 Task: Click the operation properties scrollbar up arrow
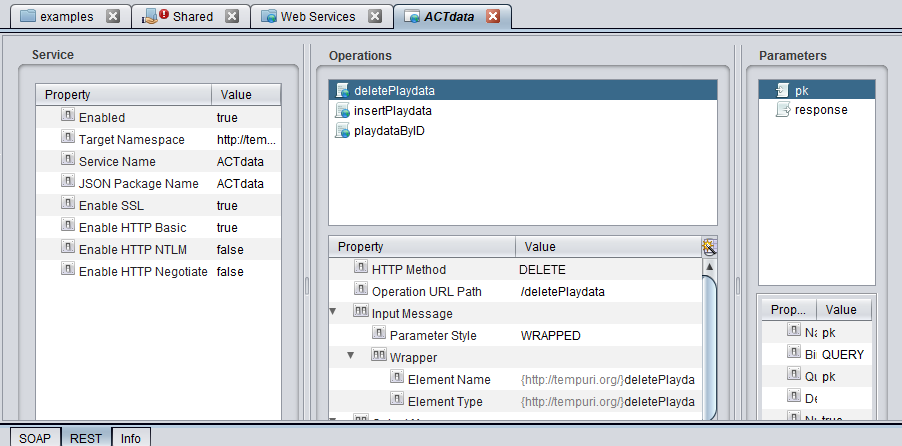(x=710, y=267)
